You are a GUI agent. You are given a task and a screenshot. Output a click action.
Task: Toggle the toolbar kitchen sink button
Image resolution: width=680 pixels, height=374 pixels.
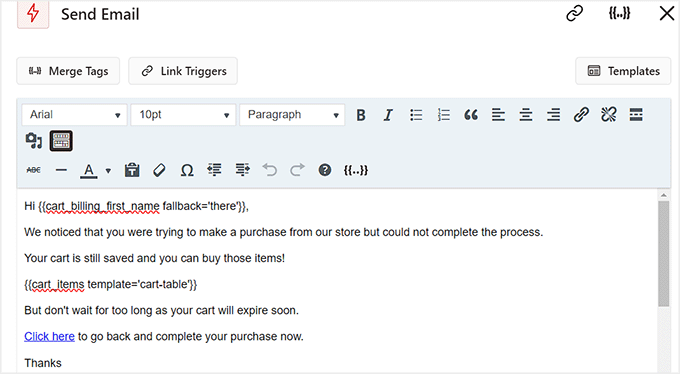pyautogui.click(x=61, y=141)
